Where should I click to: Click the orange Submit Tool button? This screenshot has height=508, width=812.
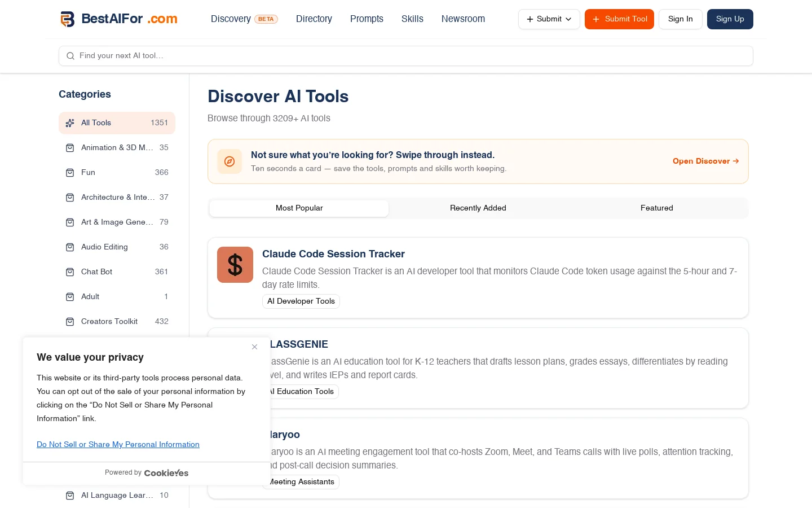619,19
